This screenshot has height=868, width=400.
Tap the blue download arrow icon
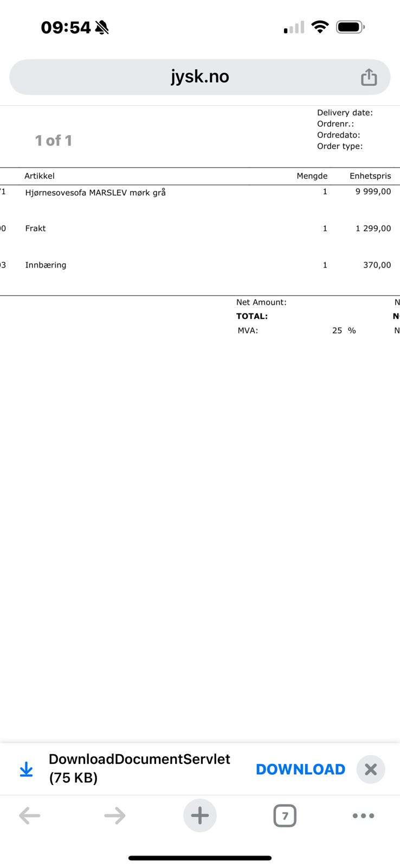coord(26,769)
